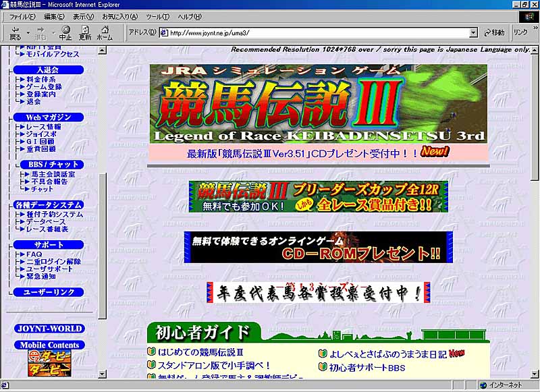Click the IE window title bar icon
The width and height of the screenshot is (540, 392).
(5, 5)
